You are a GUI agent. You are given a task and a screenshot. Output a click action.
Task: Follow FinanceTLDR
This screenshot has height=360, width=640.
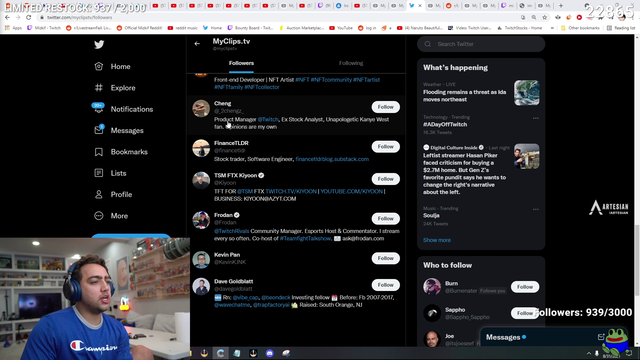[x=385, y=147]
